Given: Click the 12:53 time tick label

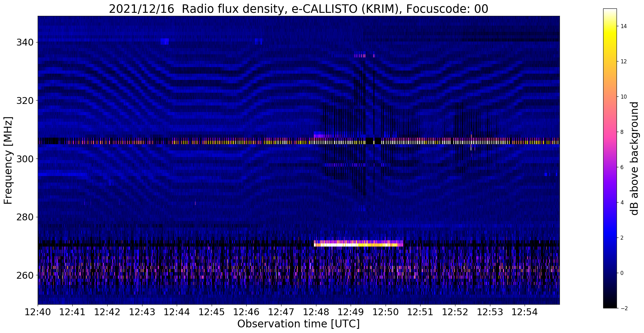Looking at the screenshot, I should point(490,312).
